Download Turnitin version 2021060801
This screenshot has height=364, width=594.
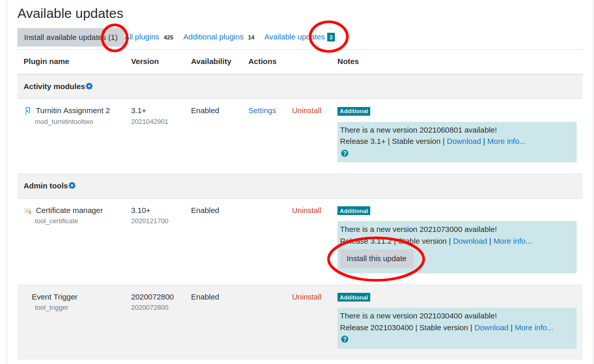point(464,141)
